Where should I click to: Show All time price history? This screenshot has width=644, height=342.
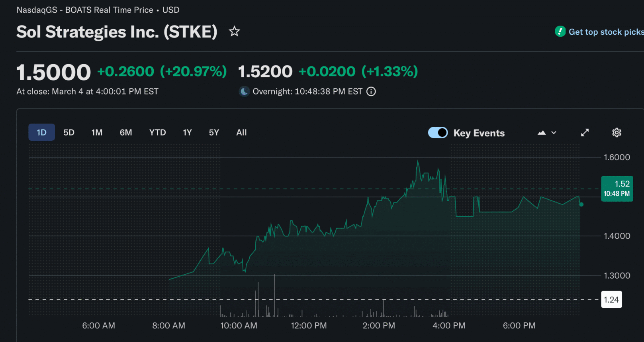241,133
